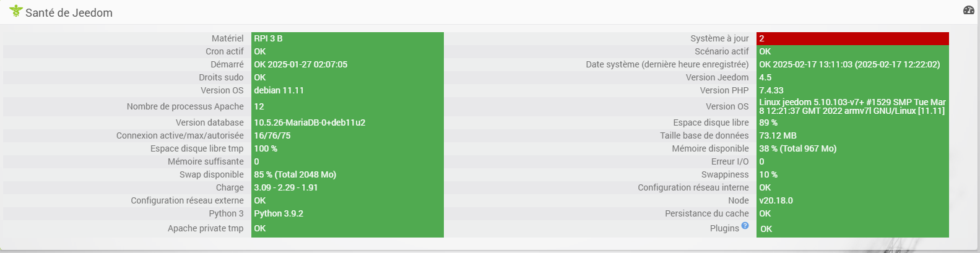This screenshot has height=253, width=980.
Task: Click the Python 3.9.2 value cell
Action: [347, 213]
